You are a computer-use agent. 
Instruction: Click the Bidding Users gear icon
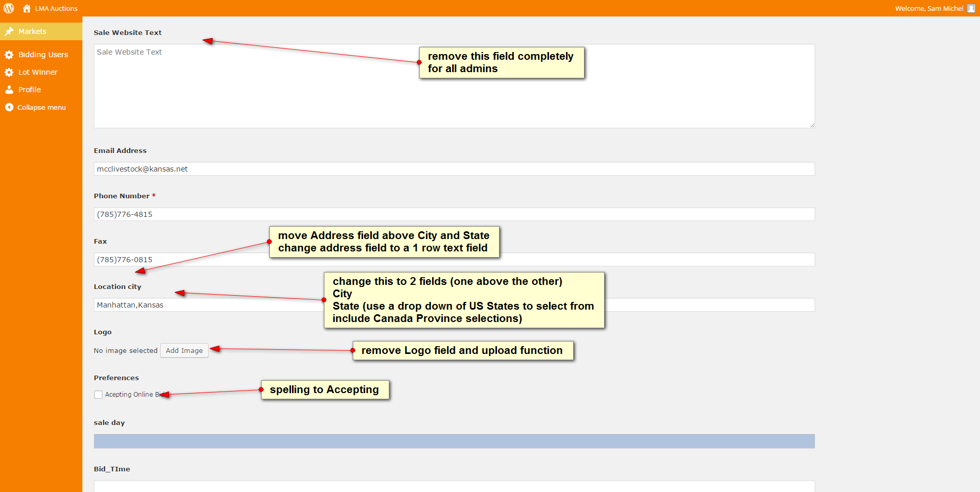pyautogui.click(x=9, y=55)
